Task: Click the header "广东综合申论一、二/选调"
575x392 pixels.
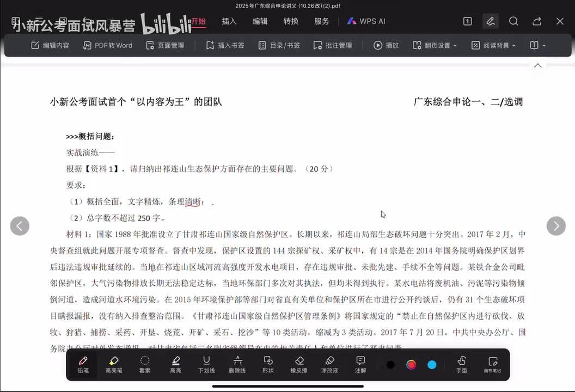Action: pos(468,102)
